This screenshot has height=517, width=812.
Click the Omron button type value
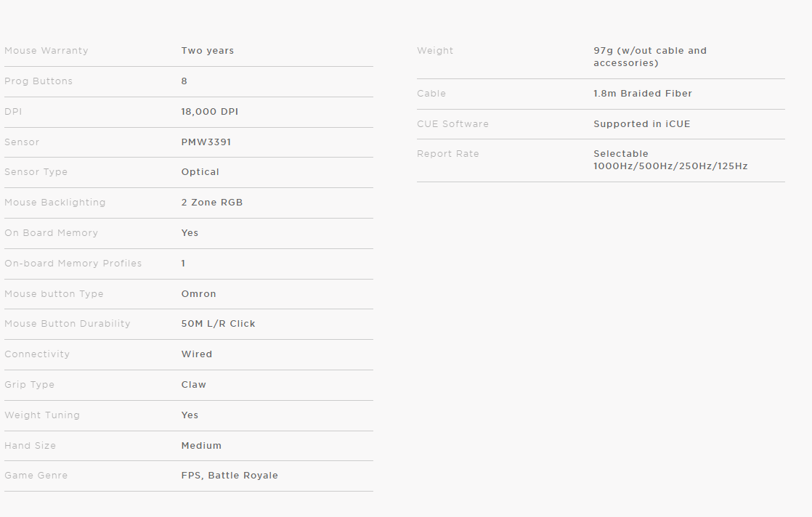coord(198,294)
